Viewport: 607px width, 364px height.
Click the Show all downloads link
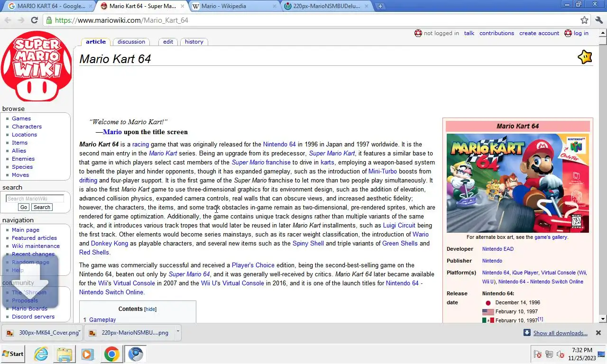coord(560,333)
